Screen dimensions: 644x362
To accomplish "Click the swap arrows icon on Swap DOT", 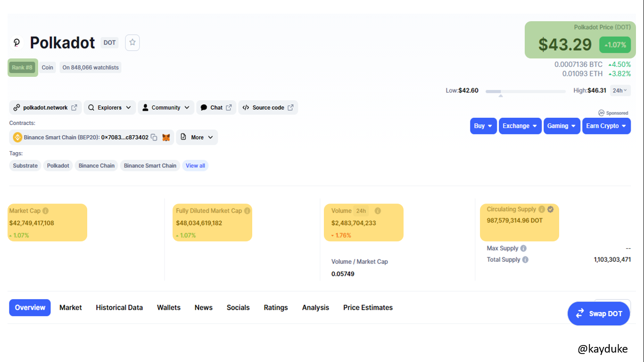I will pos(580,313).
